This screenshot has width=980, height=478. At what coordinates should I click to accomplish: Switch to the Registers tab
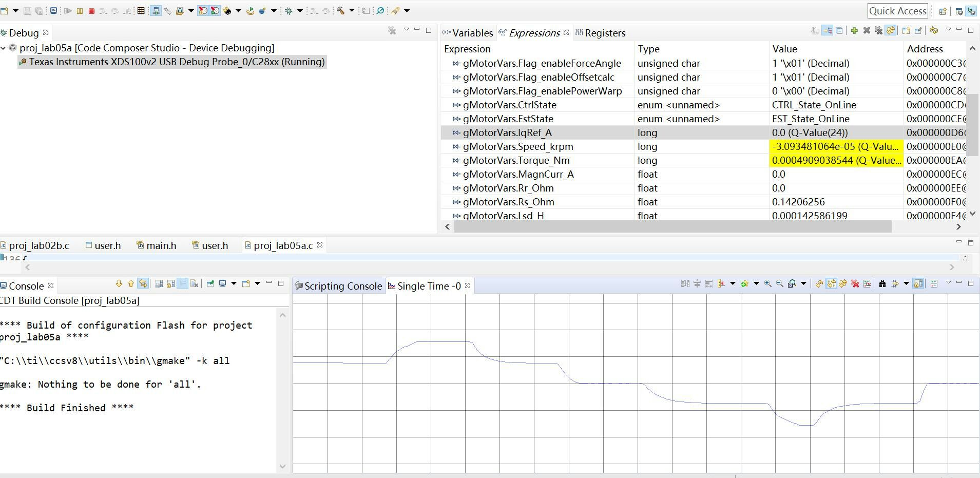pyautogui.click(x=601, y=33)
